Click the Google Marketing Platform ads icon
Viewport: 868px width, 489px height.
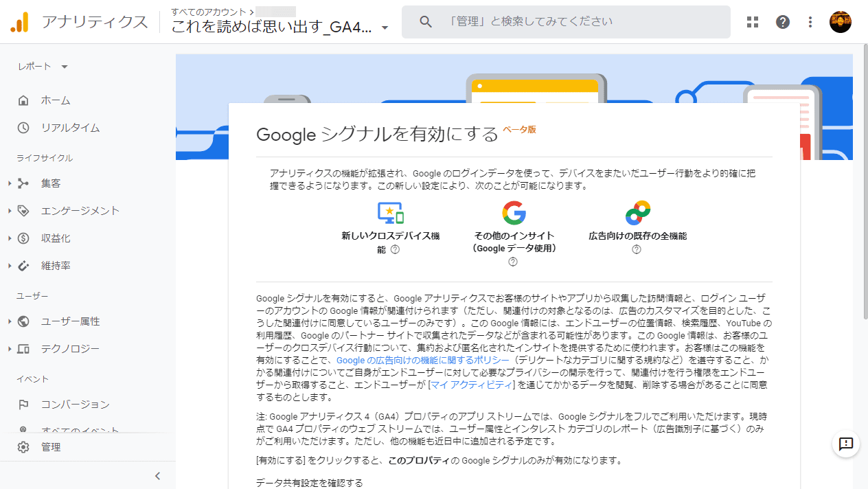[x=638, y=213]
